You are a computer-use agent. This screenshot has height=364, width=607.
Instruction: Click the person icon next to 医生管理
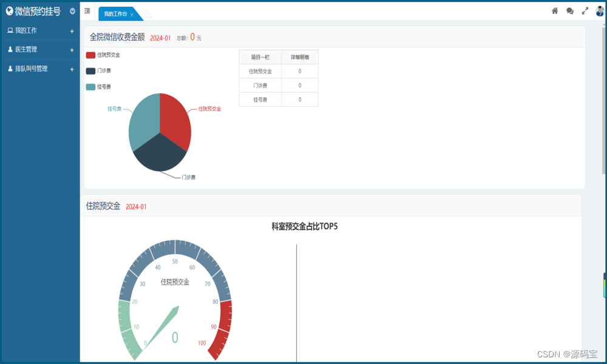click(x=10, y=49)
